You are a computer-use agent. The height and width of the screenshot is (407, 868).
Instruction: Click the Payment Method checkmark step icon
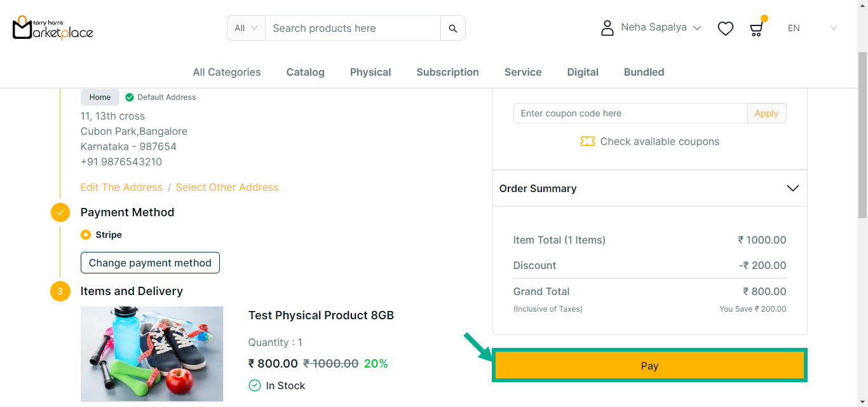(x=60, y=212)
